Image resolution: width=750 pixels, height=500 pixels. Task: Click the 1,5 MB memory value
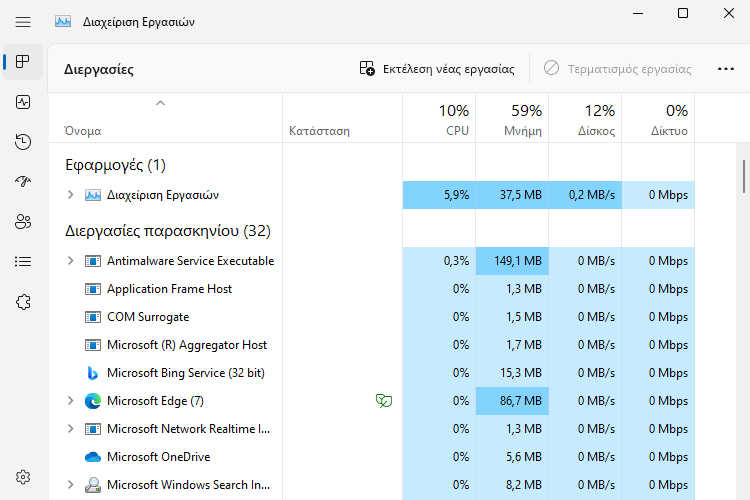pos(524,317)
